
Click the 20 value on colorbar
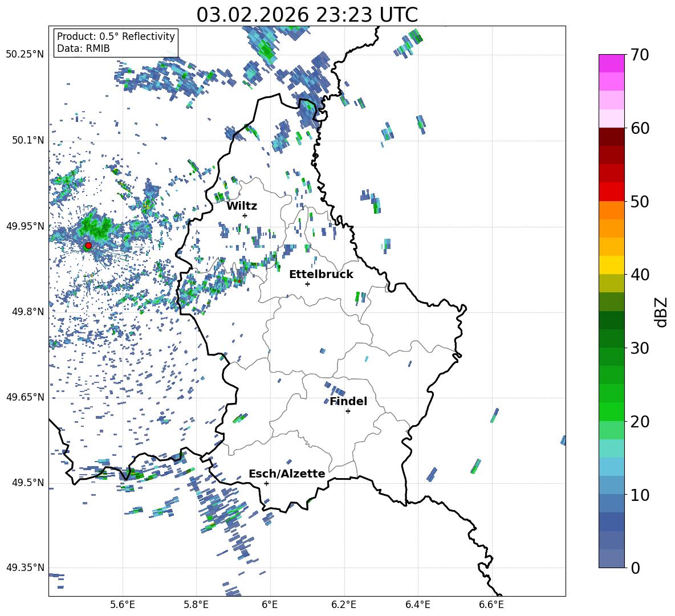coord(640,422)
